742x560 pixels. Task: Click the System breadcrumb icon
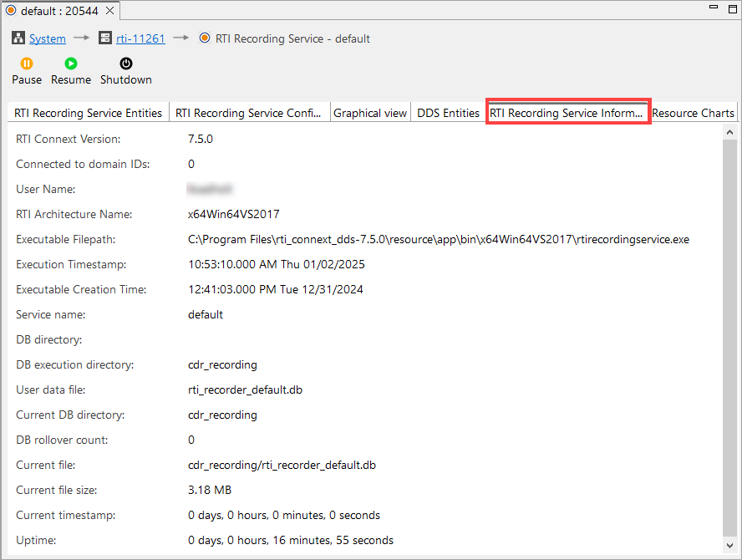[x=18, y=38]
